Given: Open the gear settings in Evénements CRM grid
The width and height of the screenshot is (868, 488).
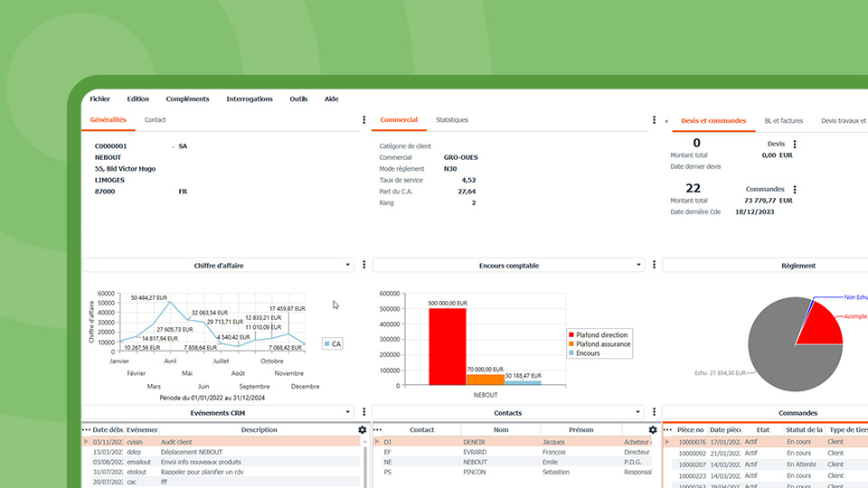Looking at the screenshot, I should coord(363,430).
